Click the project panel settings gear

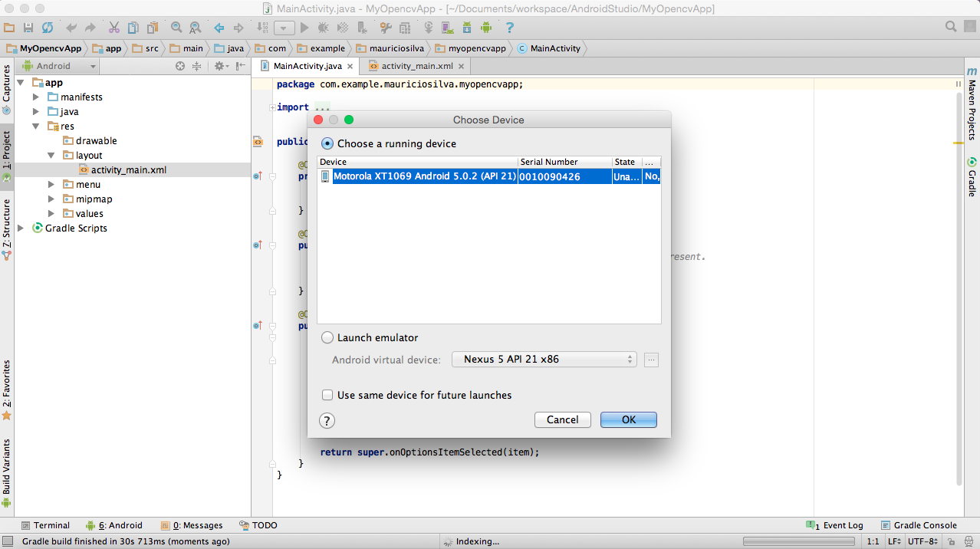219,66
